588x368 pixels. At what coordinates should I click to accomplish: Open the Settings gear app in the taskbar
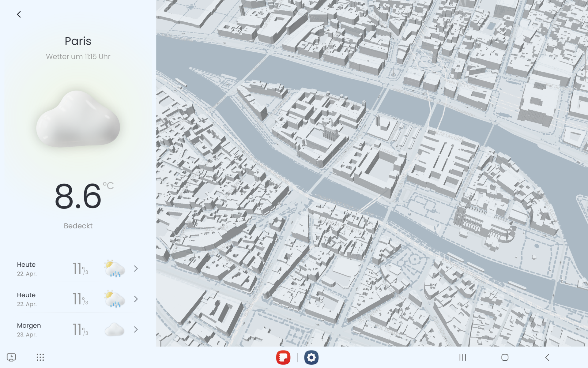pyautogui.click(x=311, y=357)
